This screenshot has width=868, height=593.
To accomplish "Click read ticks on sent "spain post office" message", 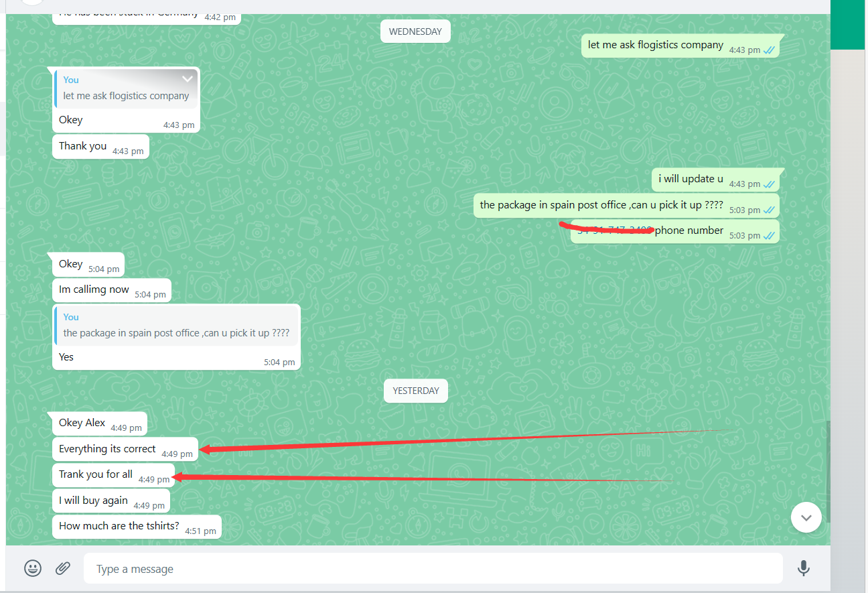I will [770, 210].
